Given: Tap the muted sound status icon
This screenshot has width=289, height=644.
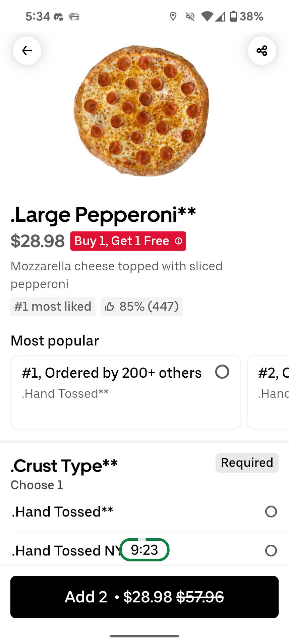Looking at the screenshot, I should (190, 16).
